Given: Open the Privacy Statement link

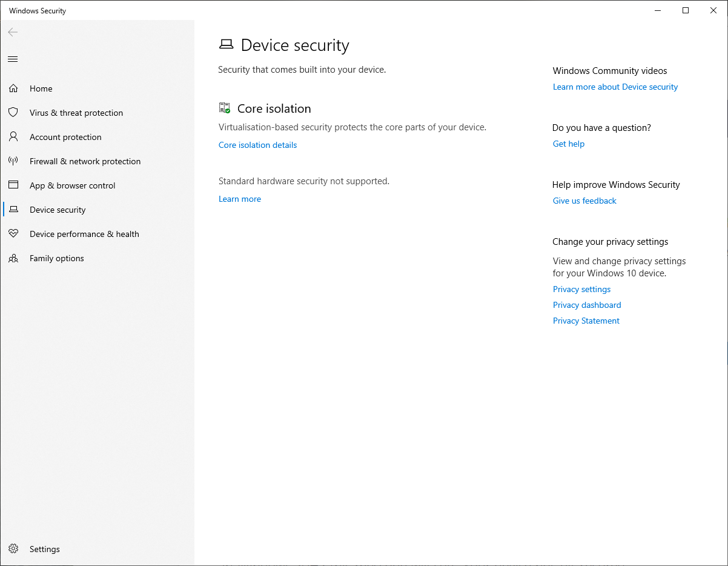Looking at the screenshot, I should pyautogui.click(x=586, y=321).
